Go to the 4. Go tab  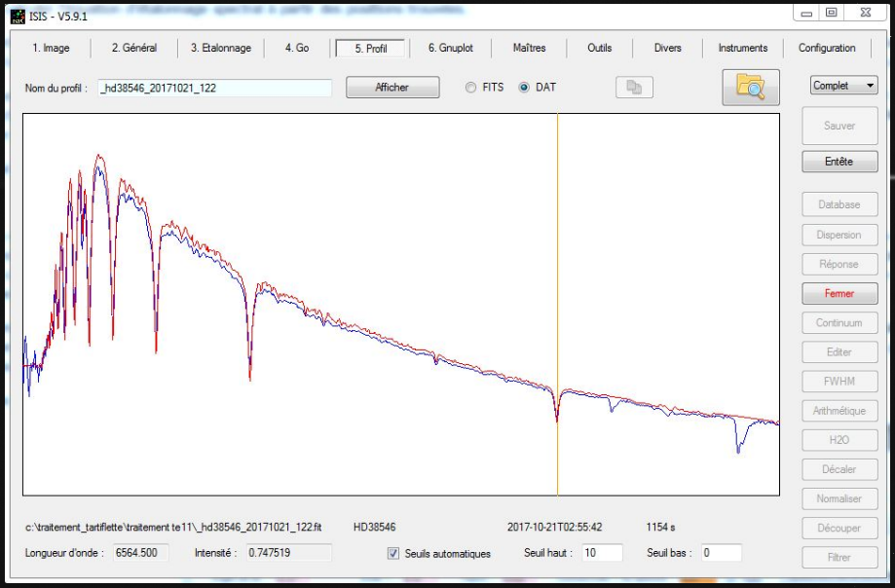click(297, 48)
